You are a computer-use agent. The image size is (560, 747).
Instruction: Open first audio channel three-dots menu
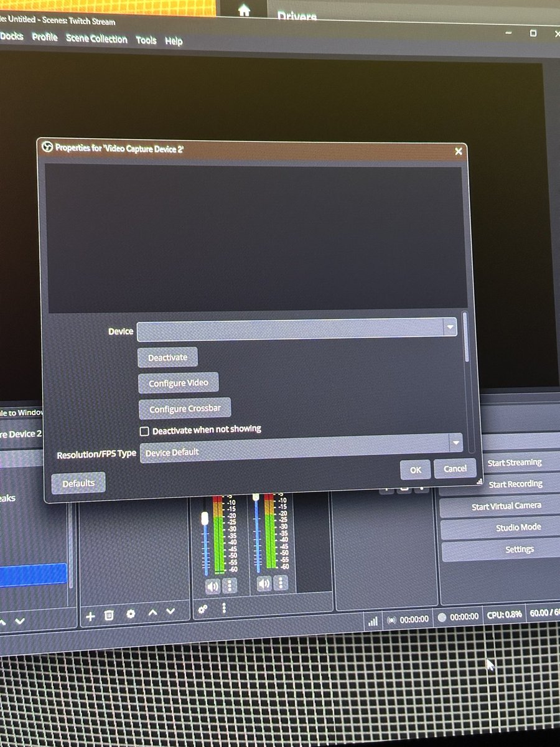tap(230, 585)
